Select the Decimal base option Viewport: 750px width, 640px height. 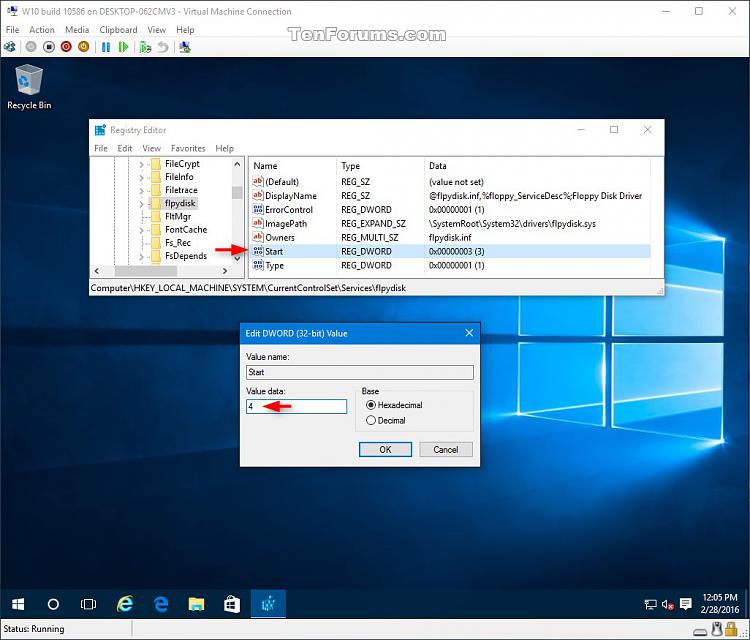tap(371, 420)
